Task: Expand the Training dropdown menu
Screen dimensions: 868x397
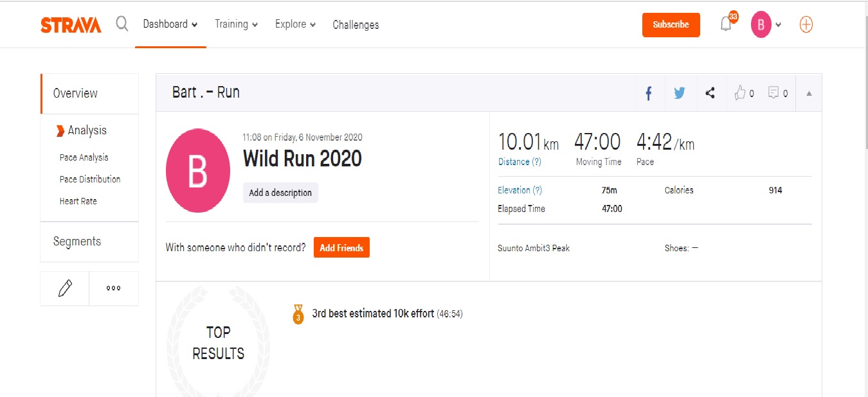Action: [236, 24]
